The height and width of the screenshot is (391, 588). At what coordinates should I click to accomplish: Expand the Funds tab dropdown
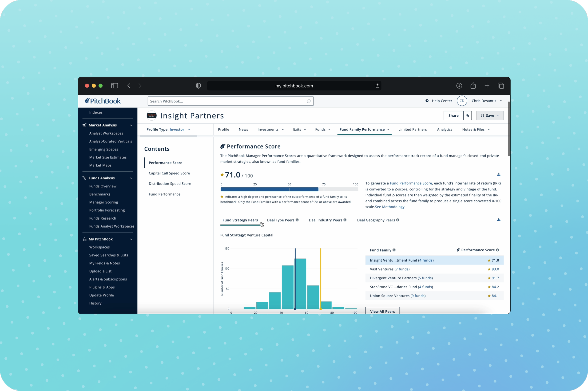329,129
